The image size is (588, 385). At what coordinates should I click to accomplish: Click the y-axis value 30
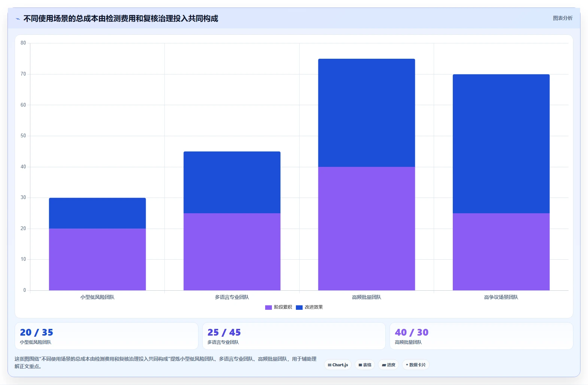(x=23, y=198)
